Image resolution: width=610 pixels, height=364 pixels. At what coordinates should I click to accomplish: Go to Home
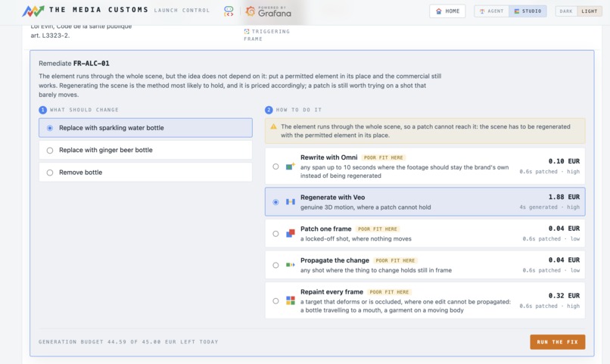447,11
